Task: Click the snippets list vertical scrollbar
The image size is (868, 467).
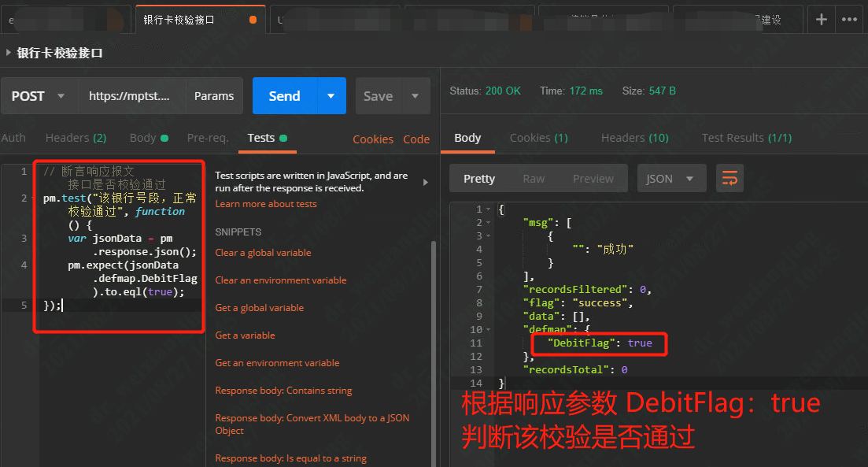Action: pyautogui.click(x=434, y=354)
